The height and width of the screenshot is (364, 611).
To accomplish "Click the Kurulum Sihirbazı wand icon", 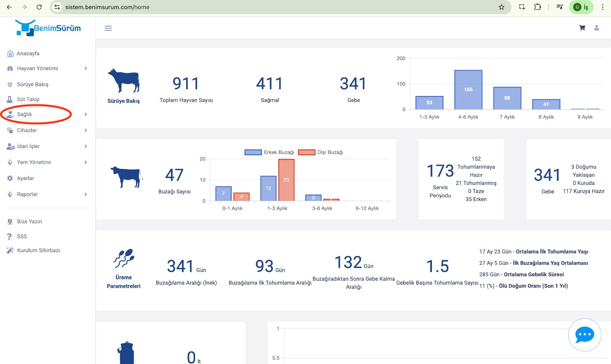I will tap(10, 250).
